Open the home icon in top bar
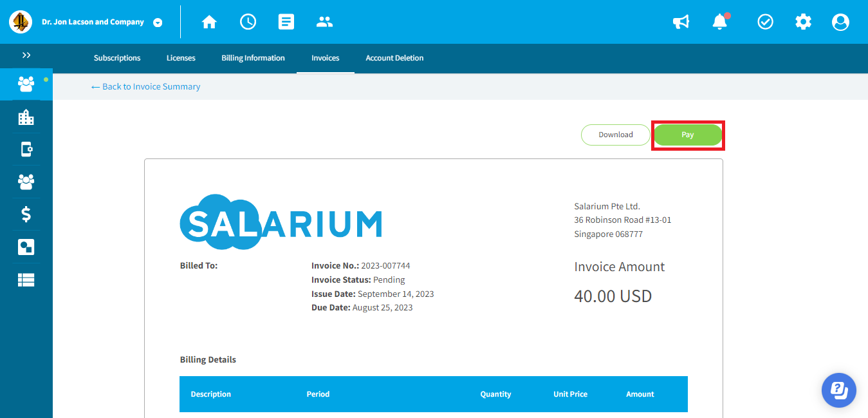 pyautogui.click(x=209, y=22)
